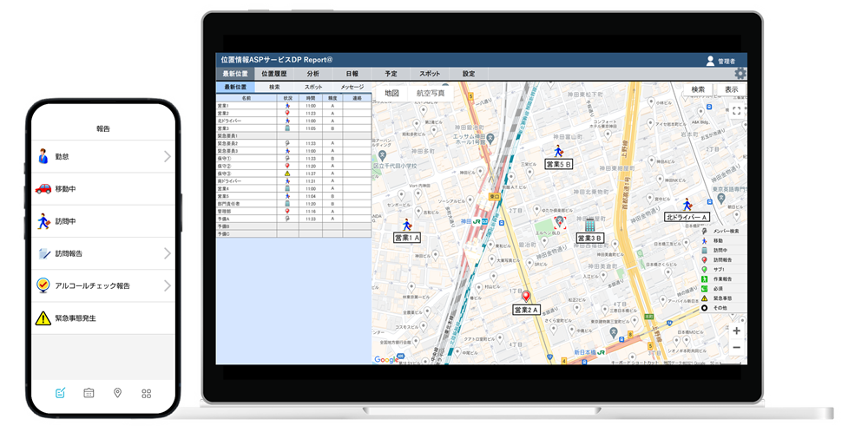Viewport: 868px width, 445px height.
Task: Expand the 訪問報告 row chevron
Action: pos(167,253)
